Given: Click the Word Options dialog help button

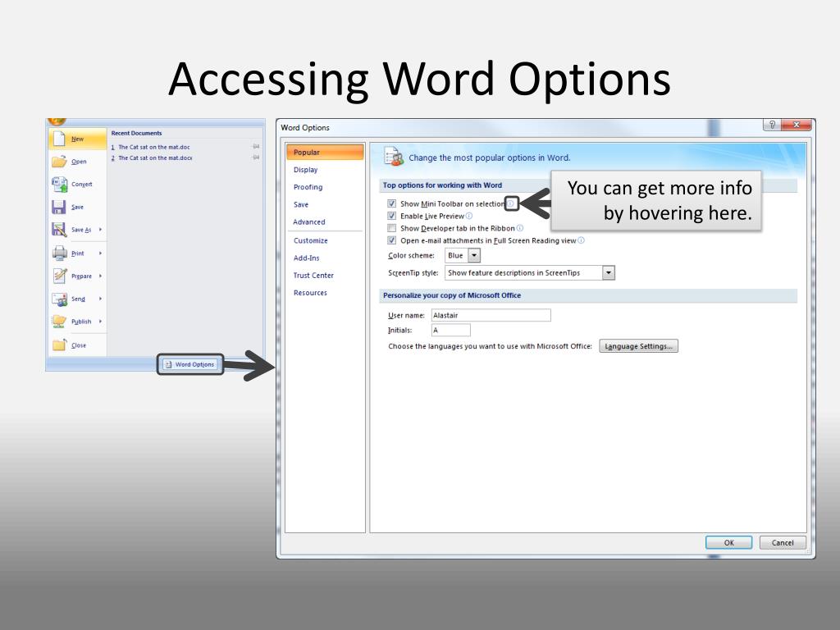Looking at the screenshot, I should click(772, 125).
